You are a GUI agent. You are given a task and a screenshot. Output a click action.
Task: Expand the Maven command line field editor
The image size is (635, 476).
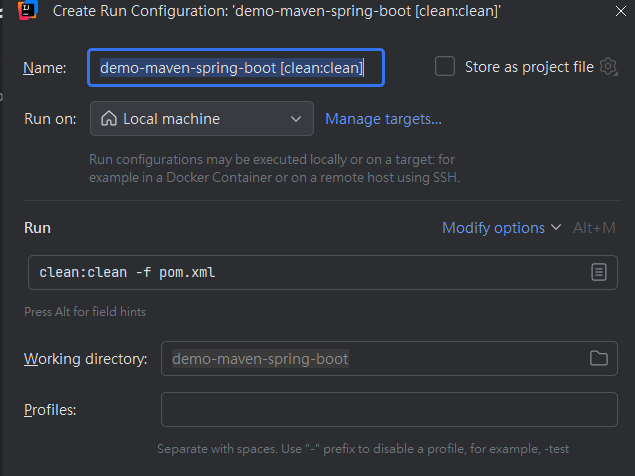point(598,272)
